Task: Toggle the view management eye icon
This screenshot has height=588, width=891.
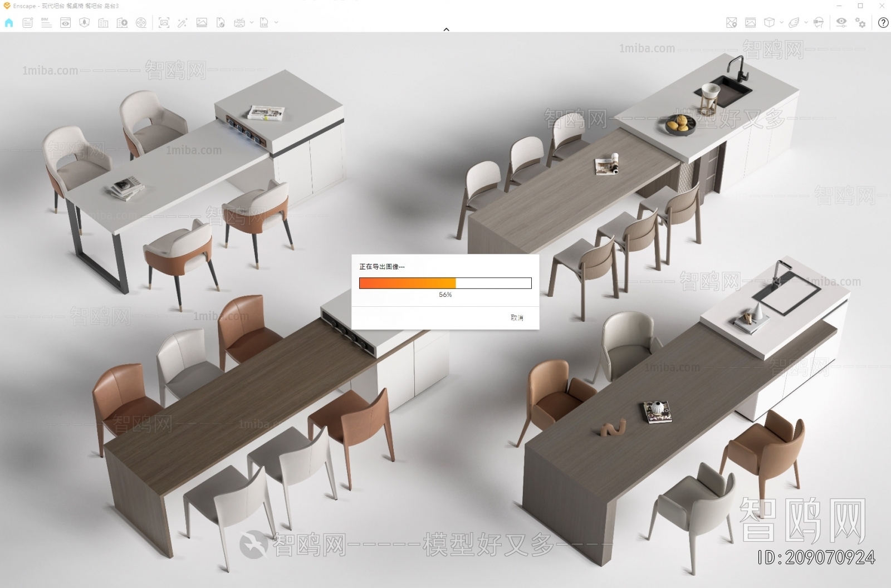Action: coord(64,23)
